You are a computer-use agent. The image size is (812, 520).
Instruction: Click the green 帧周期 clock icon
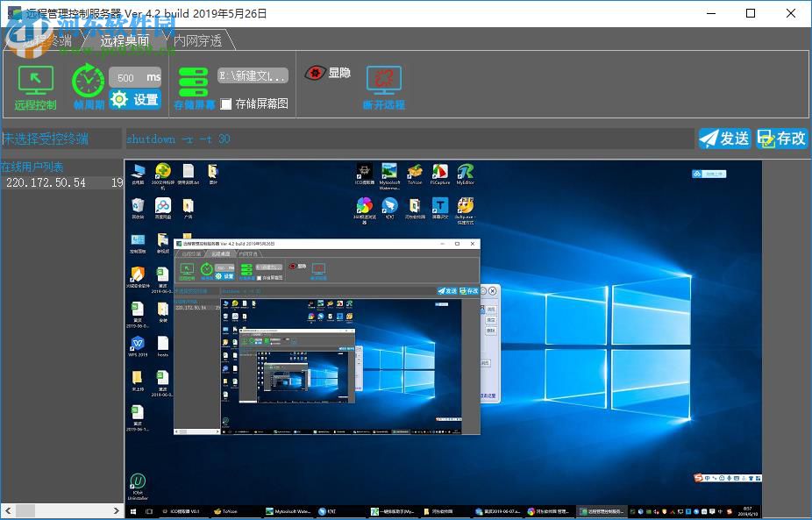point(88,81)
